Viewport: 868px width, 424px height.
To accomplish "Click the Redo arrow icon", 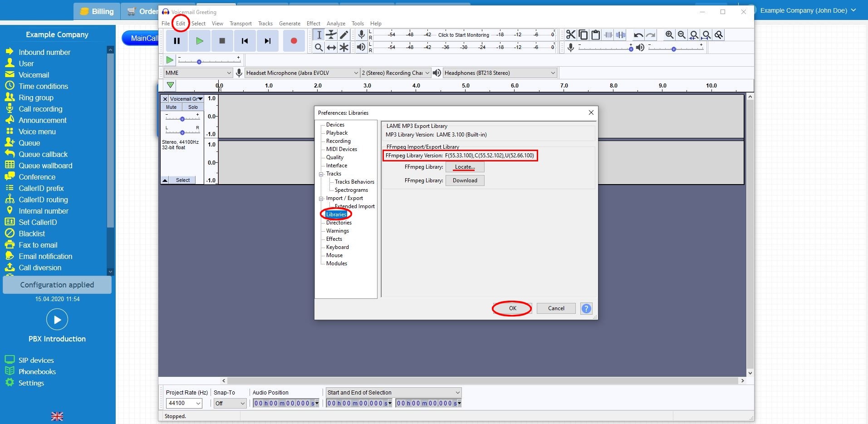I will click(651, 35).
